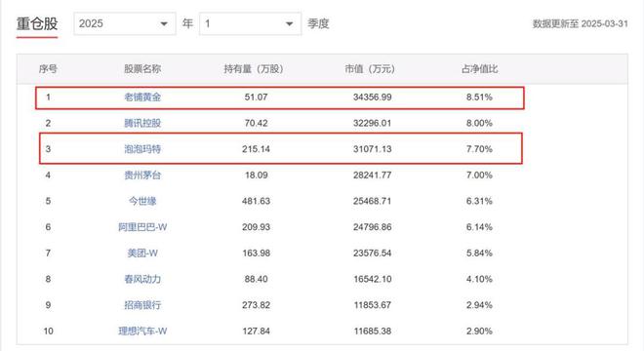Click the 年 label after the year dropdown
Image resolution: width=644 pixels, height=351 pixels.
click(187, 23)
